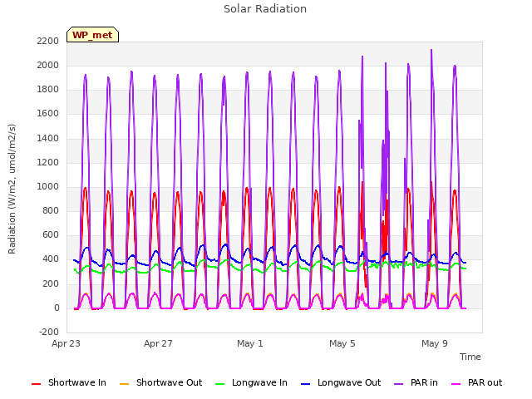Click the Longwave Out legend label
532x399 pixels.
(349, 382)
